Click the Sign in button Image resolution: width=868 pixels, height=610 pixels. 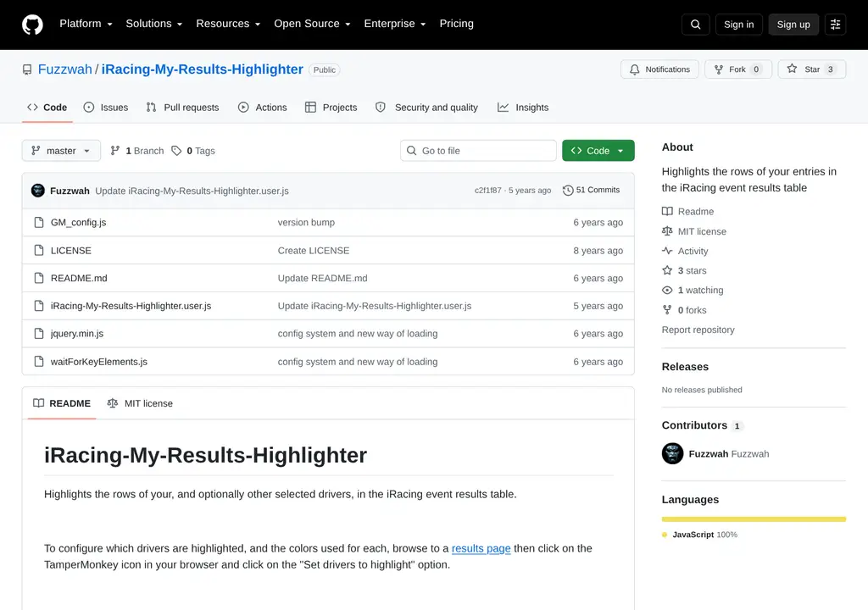[x=738, y=25]
